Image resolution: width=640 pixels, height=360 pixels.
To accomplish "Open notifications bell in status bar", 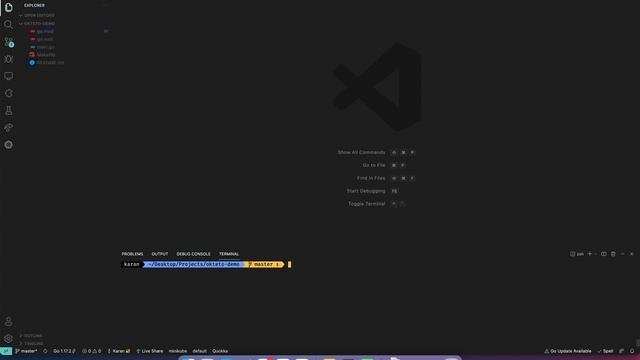I will pos(632,351).
